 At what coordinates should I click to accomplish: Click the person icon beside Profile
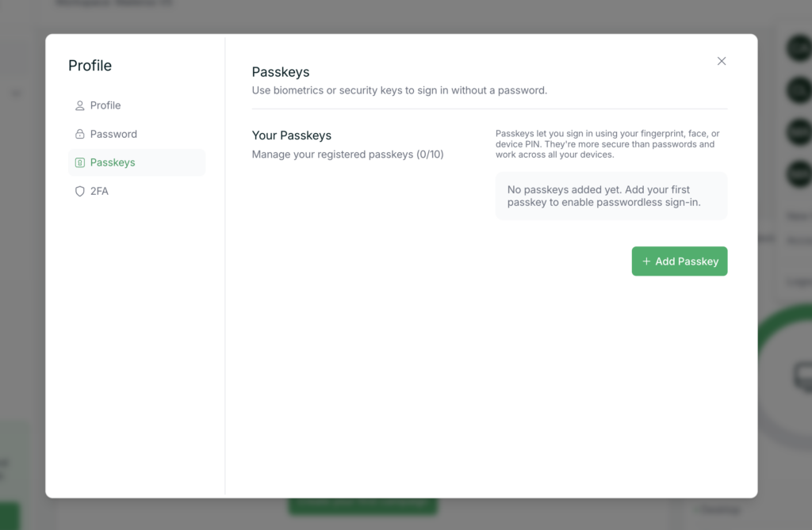(x=79, y=105)
